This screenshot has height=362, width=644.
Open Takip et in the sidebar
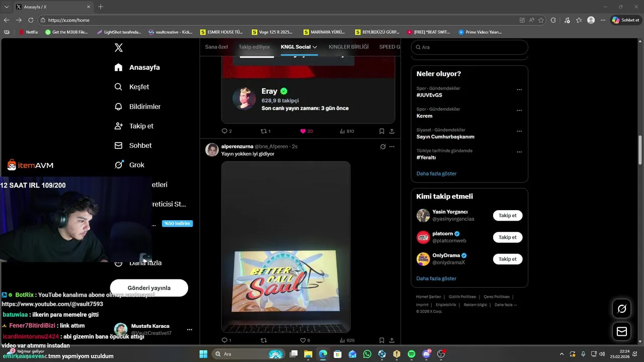(x=134, y=126)
